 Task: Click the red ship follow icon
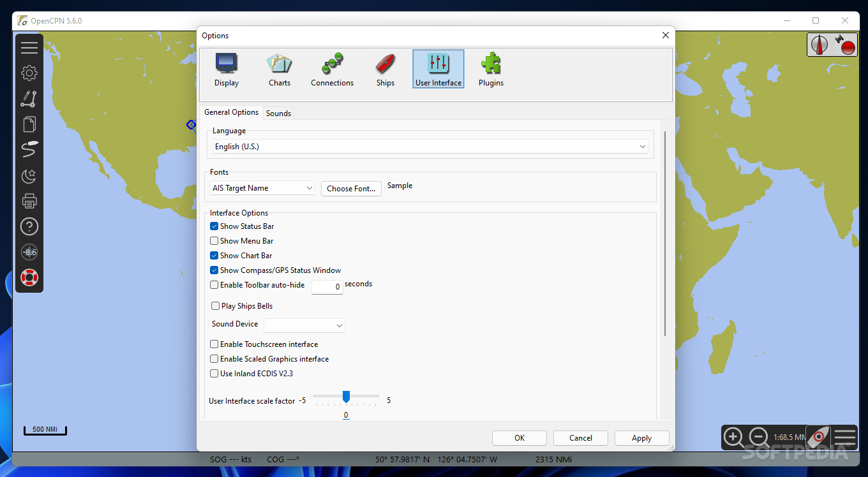[818, 437]
